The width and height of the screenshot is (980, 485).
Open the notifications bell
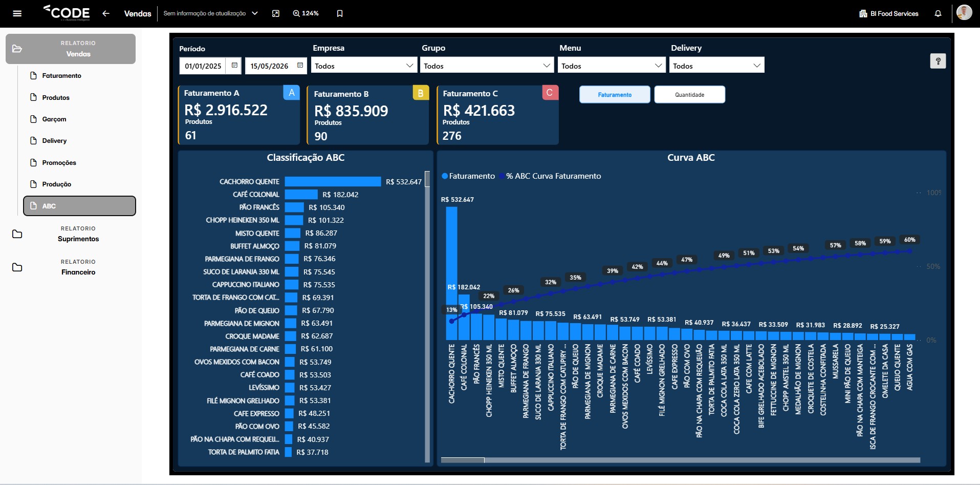(x=938, y=13)
